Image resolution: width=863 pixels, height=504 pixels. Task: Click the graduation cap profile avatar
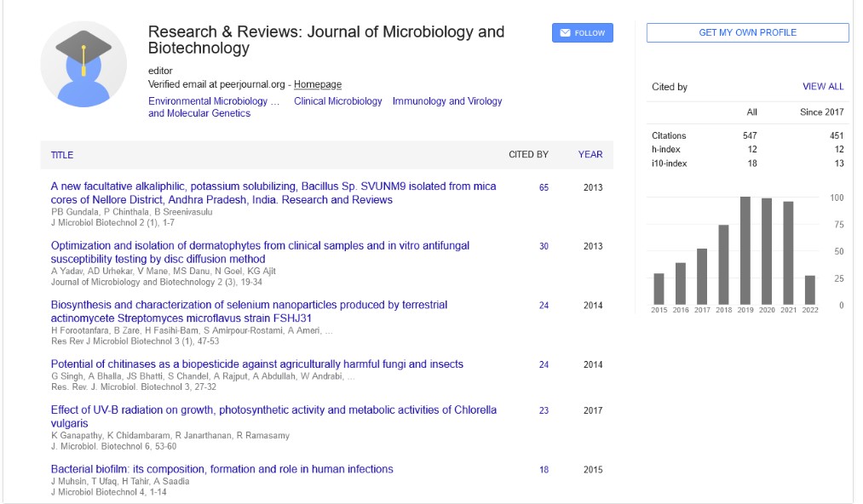coord(83,65)
